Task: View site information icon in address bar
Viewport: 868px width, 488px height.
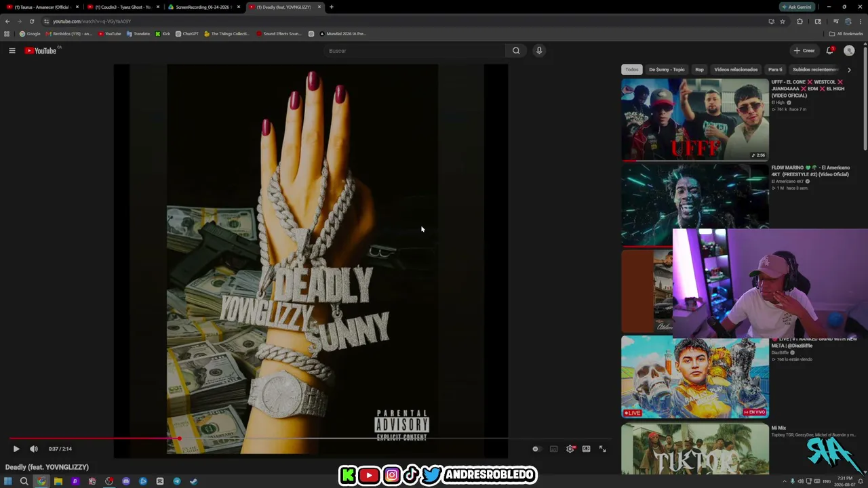Action: 46,21
